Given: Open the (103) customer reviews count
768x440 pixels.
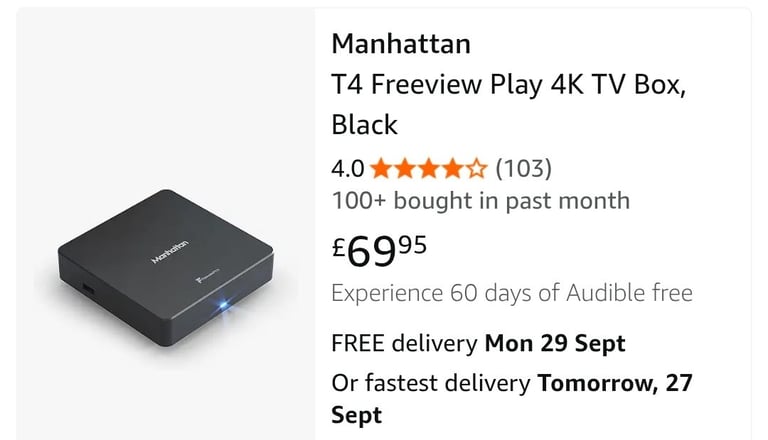Looking at the screenshot, I should click(x=524, y=169).
